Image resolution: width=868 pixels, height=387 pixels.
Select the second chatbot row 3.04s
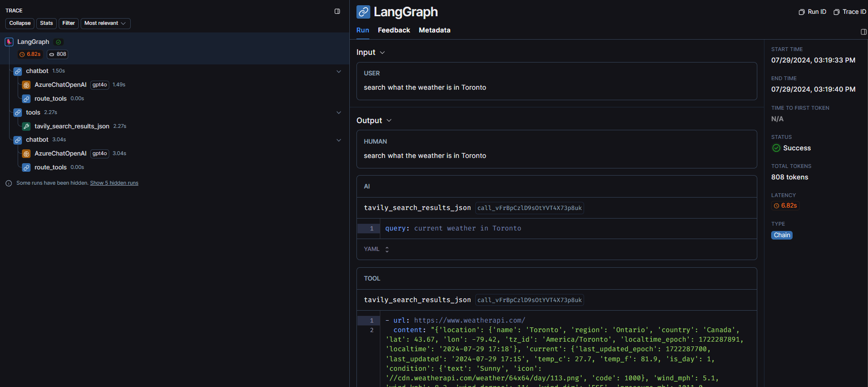coord(175,140)
